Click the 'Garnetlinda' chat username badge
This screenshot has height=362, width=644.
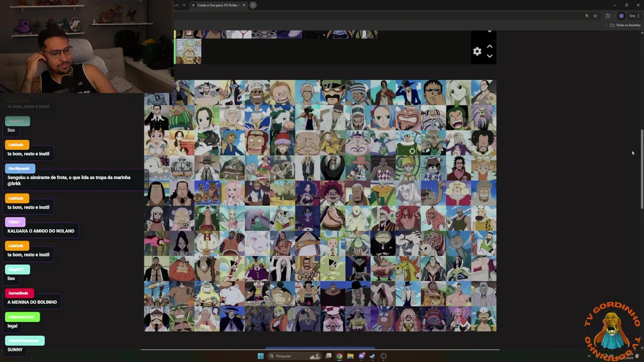tap(19, 293)
